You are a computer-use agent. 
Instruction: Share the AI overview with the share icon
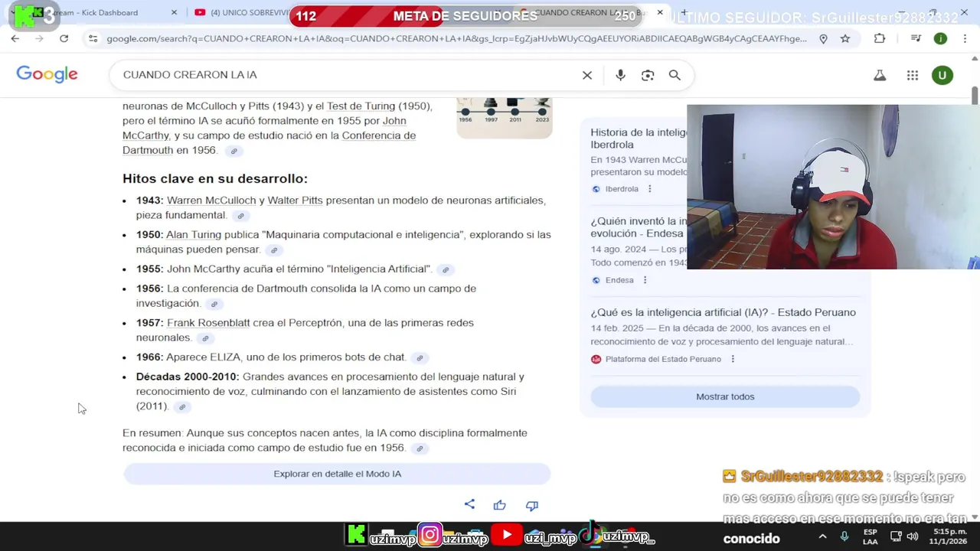469,504
